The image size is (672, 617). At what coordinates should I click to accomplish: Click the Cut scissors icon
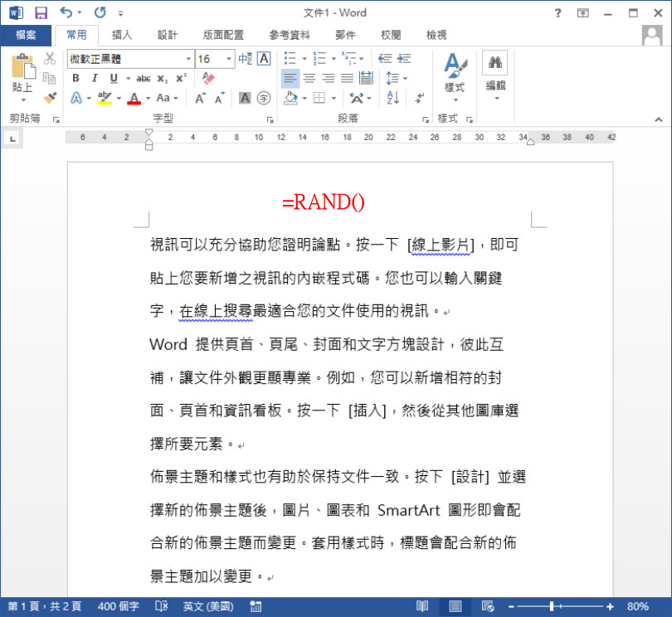(50, 58)
